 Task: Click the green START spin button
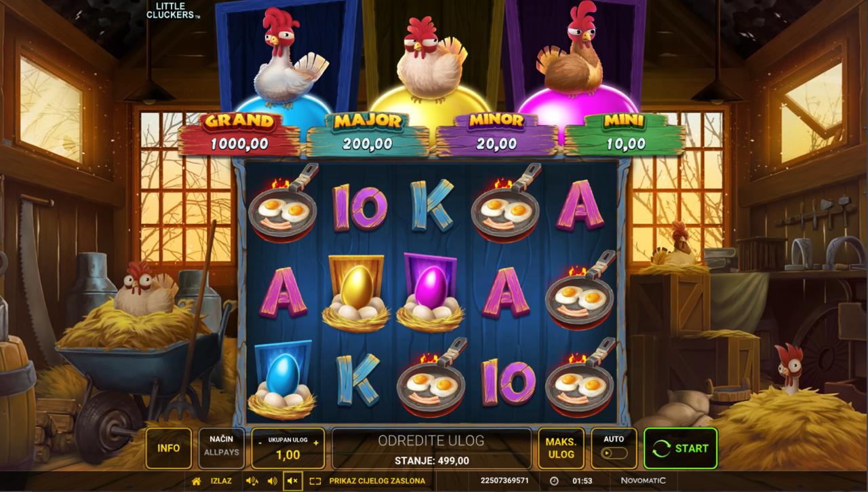tap(680, 448)
